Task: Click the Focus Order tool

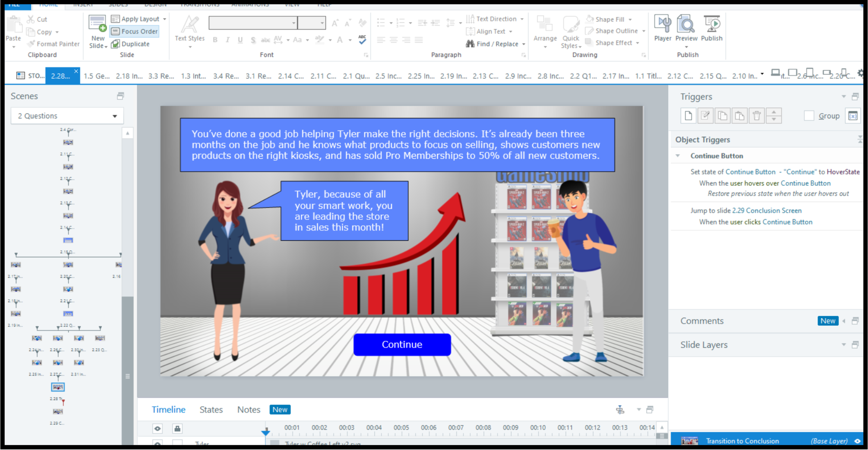Action: [135, 32]
